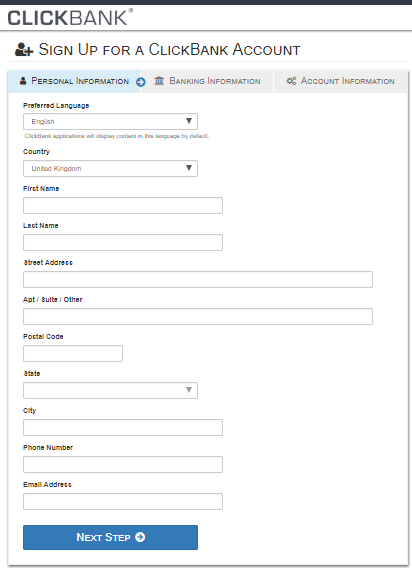This screenshot has height=568, width=412.
Task: Expand the State dropdown
Action: 110,390
